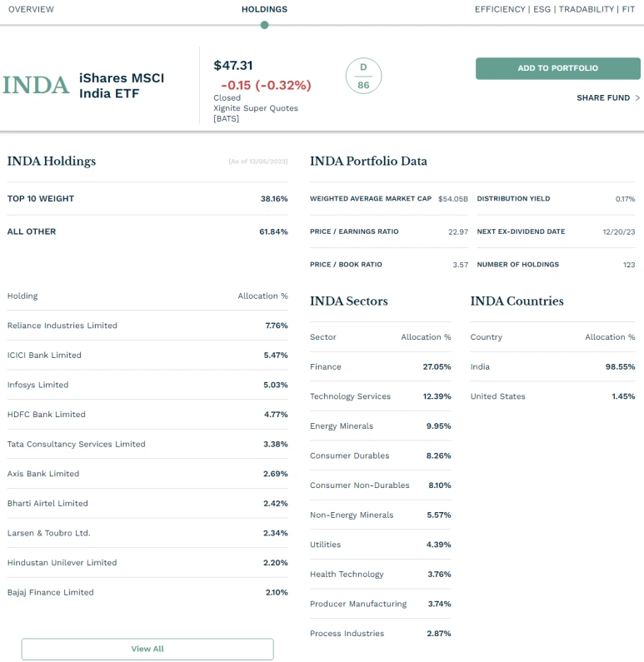Click the Holdings tab indicator dot

(265, 25)
